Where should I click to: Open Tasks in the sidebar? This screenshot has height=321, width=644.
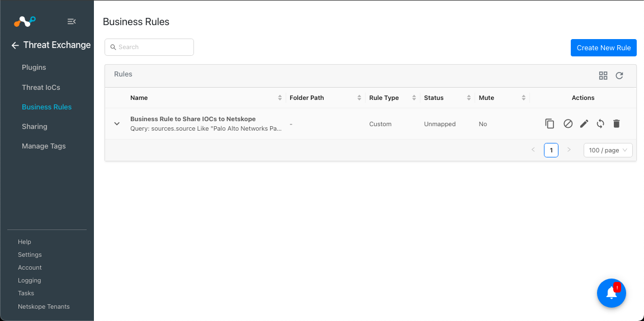pyautogui.click(x=26, y=293)
